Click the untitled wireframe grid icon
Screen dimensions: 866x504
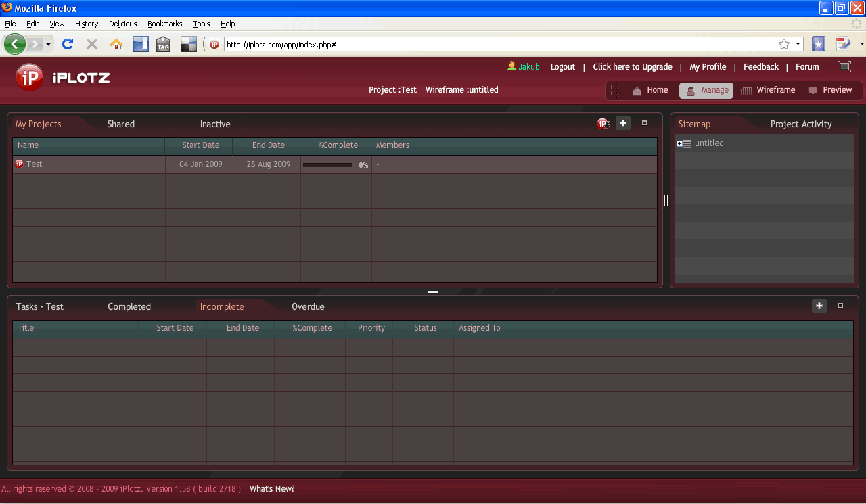click(687, 143)
